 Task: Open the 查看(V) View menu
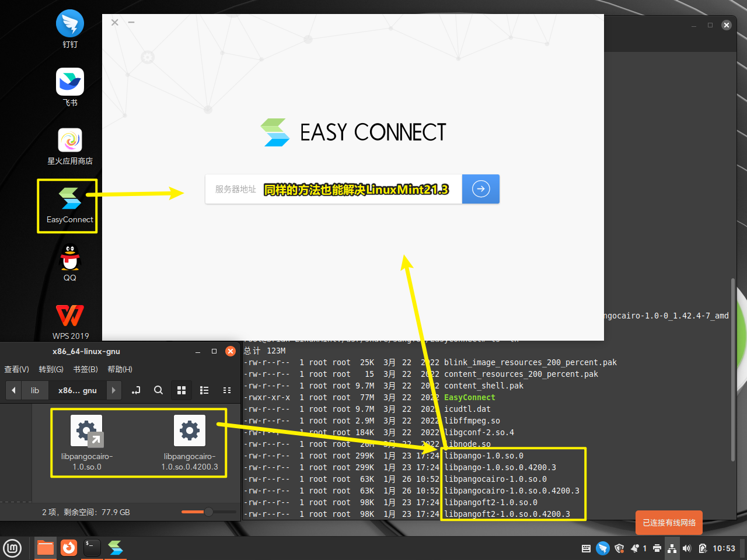pyautogui.click(x=16, y=369)
